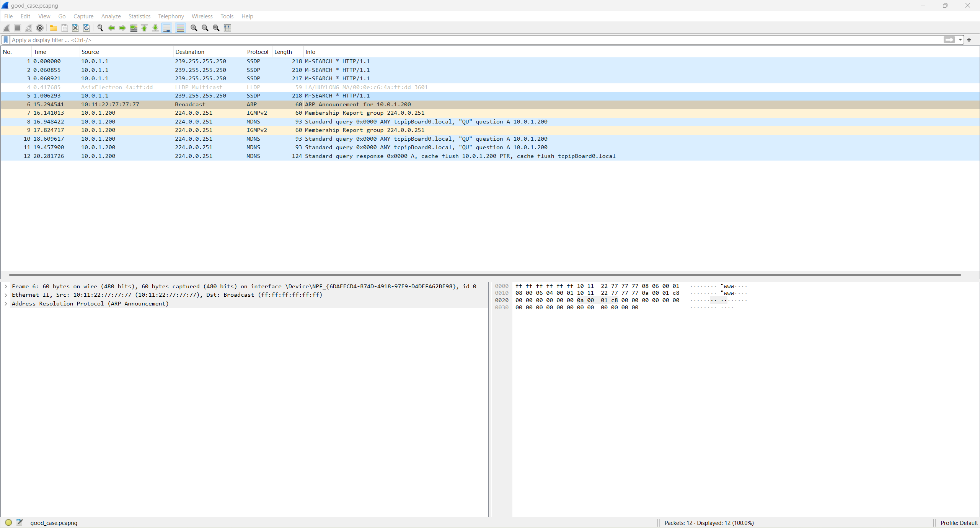This screenshot has height=528, width=980.
Task: Open the display filter history dropdown
Action: pos(960,40)
